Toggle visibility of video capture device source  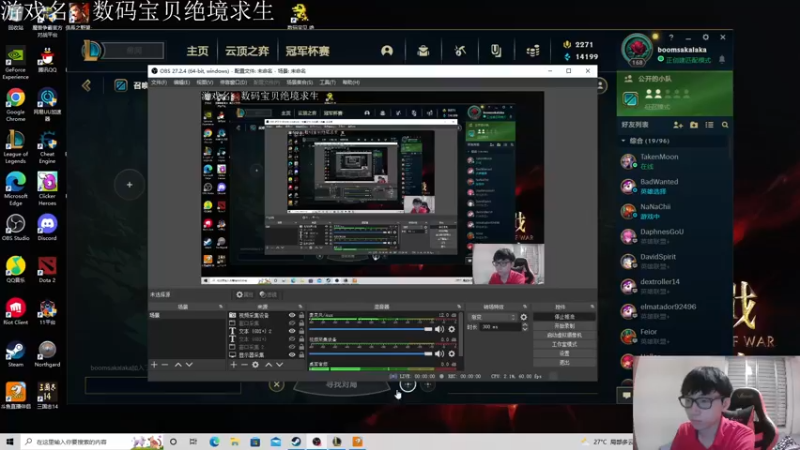(292, 315)
